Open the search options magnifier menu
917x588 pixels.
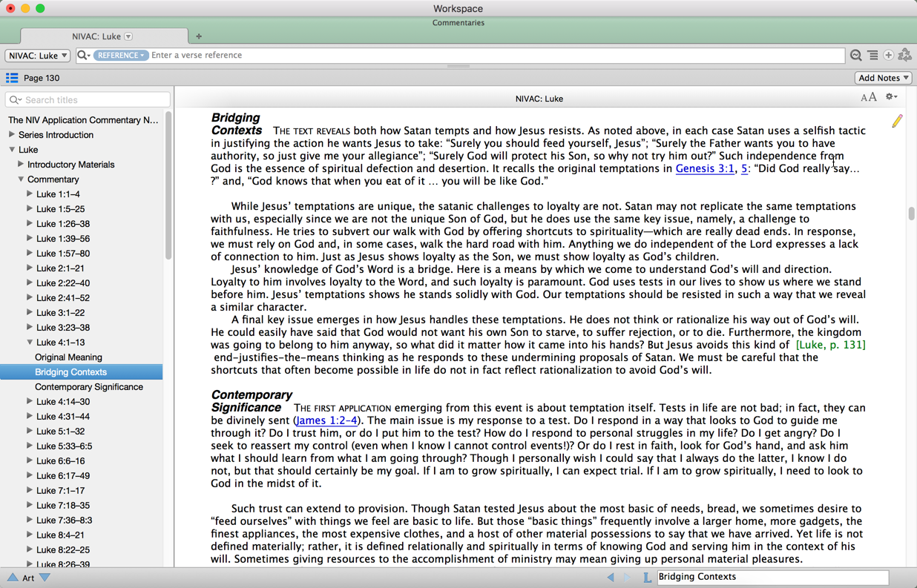tap(84, 56)
